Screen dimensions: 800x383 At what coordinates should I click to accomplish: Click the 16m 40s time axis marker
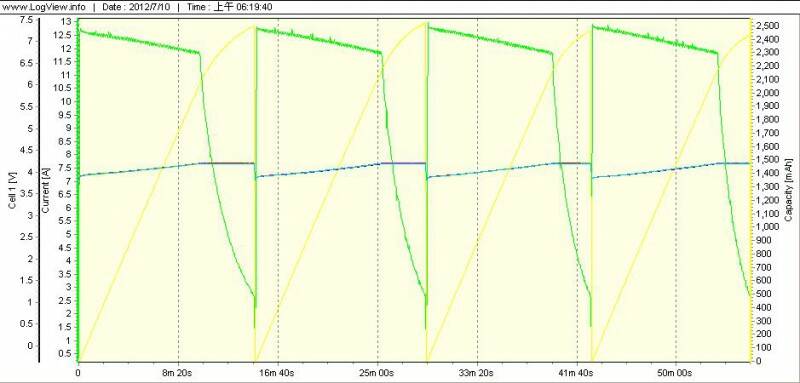[278, 373]
